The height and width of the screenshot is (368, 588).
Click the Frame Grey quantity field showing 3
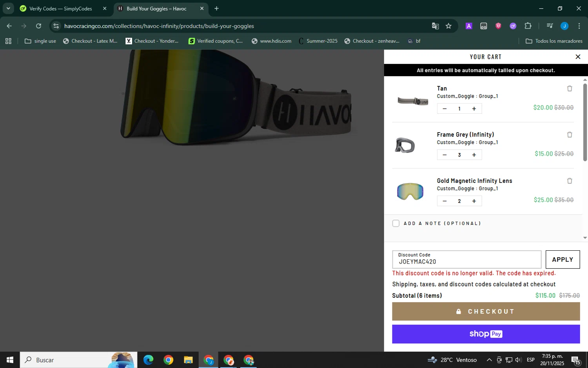[x=459, y=155]
